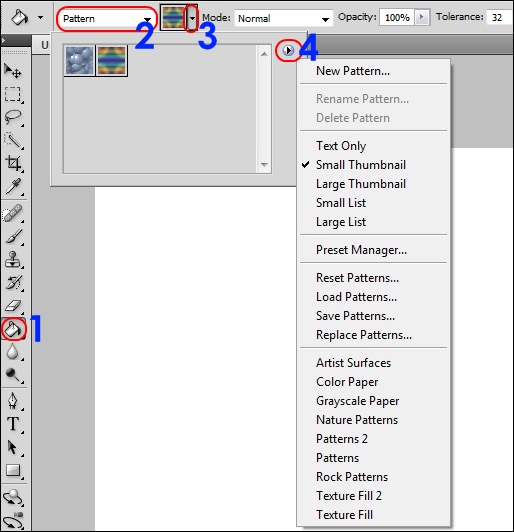Click the current pattern swatch preview
The image size is (514, 532).
click(173, 18)
